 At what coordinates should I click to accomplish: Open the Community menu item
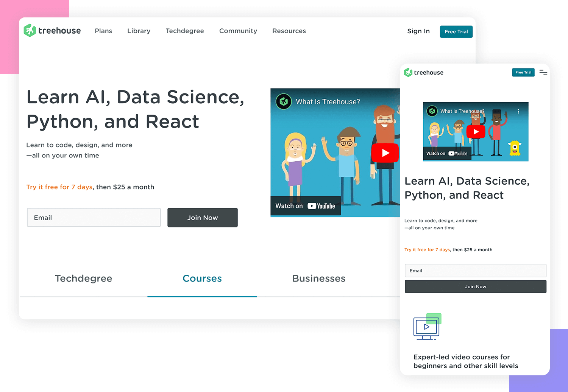(x=238, y=31)
